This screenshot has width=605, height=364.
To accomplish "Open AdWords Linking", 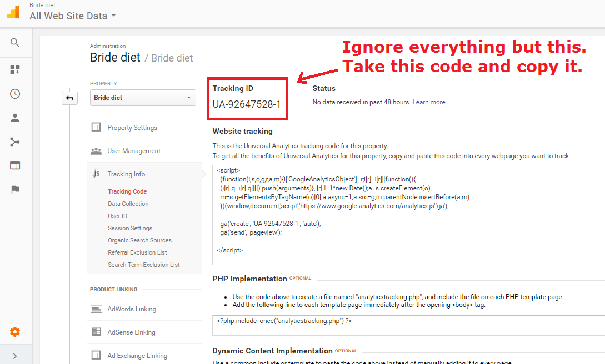I will (132, 309).
